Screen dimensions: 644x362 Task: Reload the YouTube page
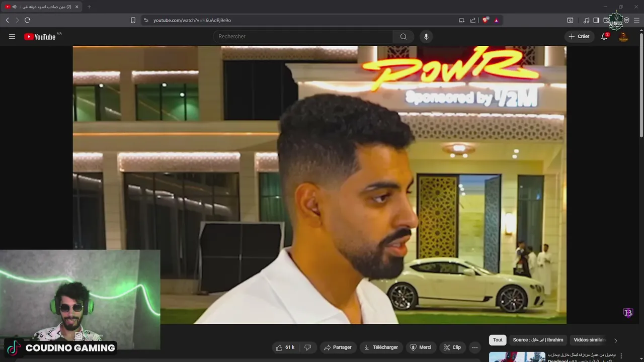(x=27, y=20)
